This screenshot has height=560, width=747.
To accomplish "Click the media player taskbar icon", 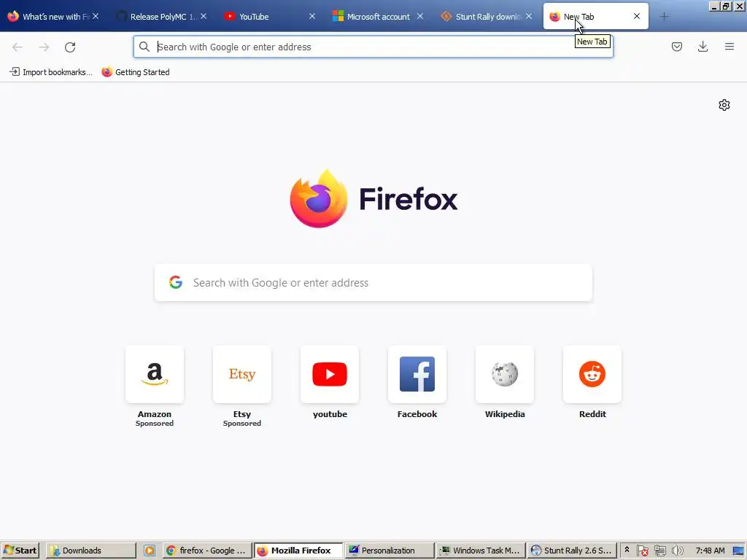I will 149,551.
